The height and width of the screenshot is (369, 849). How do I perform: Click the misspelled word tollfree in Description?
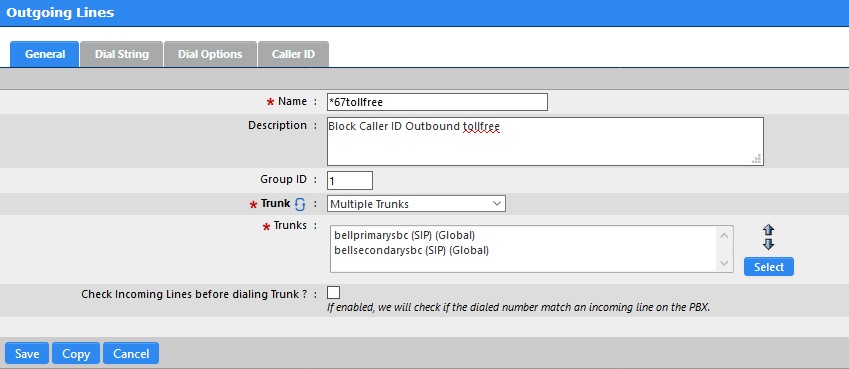coord(481,127)
